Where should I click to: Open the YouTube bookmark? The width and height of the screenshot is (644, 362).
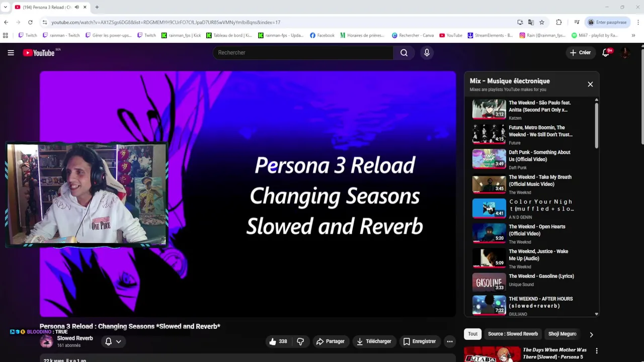[451, 35]
